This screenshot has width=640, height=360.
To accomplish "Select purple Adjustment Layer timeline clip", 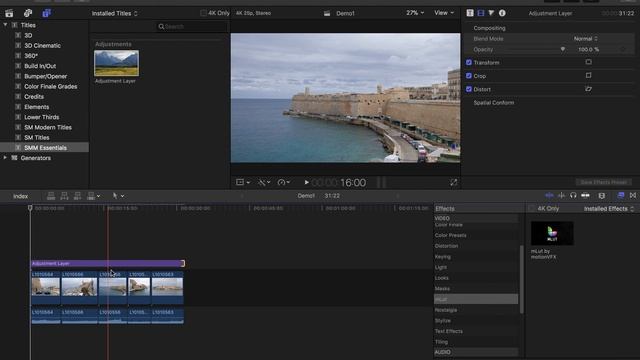I will click(x=108, y=264).
